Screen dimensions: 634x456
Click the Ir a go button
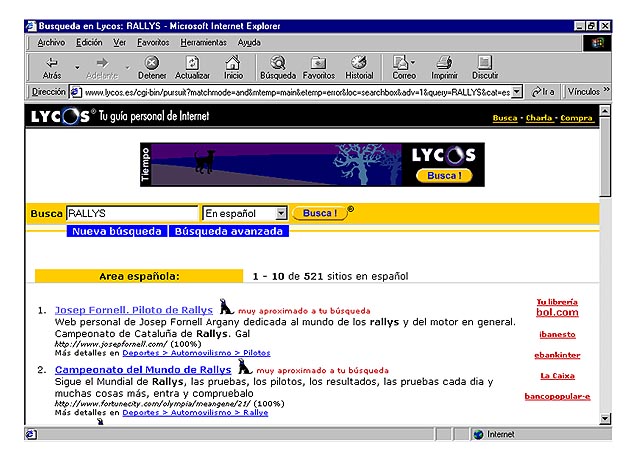543,92
